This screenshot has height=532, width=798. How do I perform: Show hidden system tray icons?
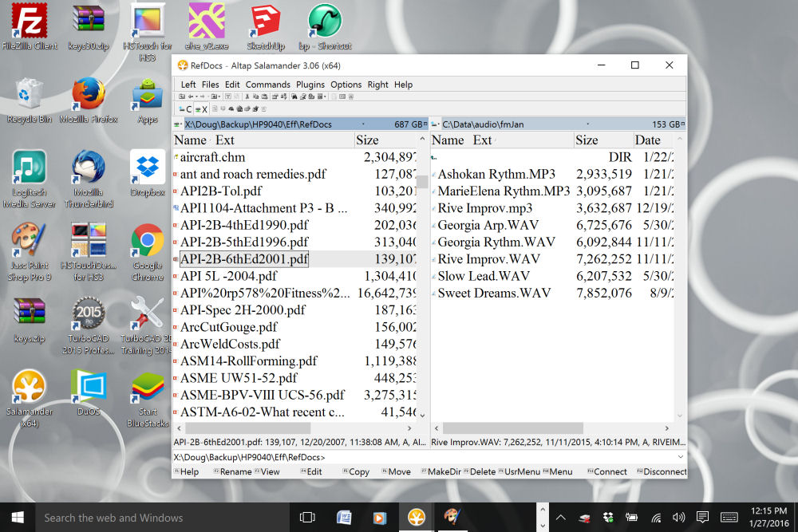[x=560, y=517]
